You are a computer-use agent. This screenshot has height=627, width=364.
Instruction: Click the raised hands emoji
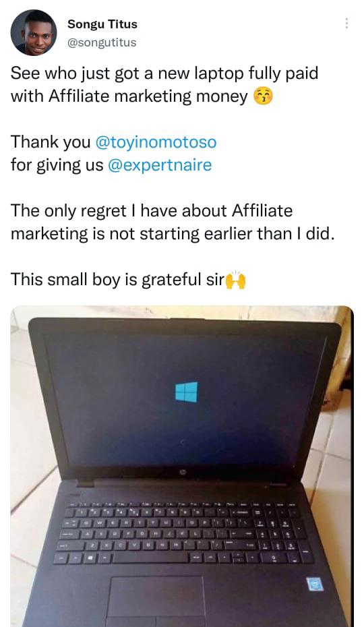[236, 280]
